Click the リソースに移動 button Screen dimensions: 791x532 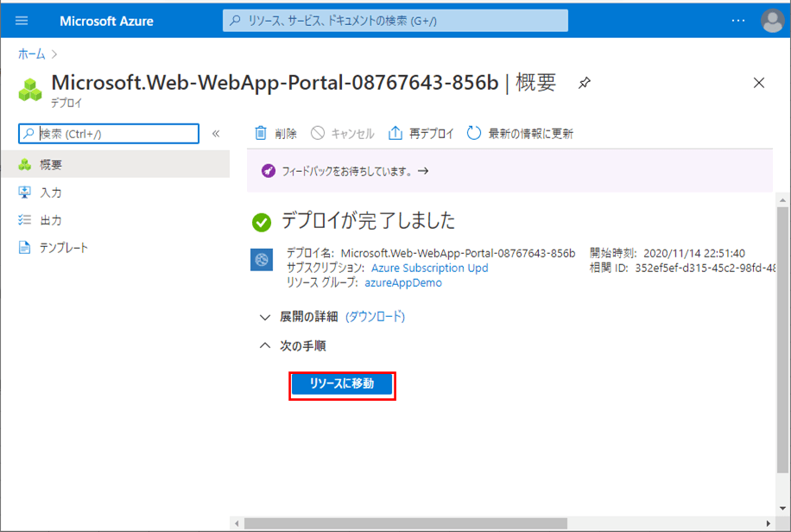tap(342, 383)
